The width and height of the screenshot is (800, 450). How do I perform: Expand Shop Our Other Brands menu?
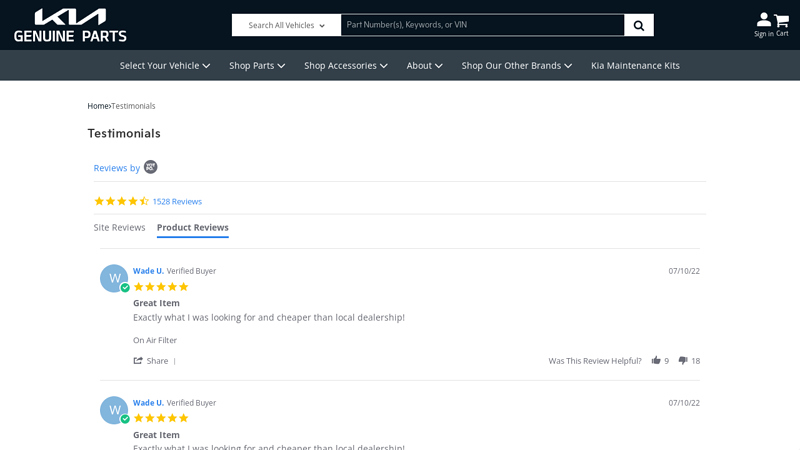click(x=517, y=65)
